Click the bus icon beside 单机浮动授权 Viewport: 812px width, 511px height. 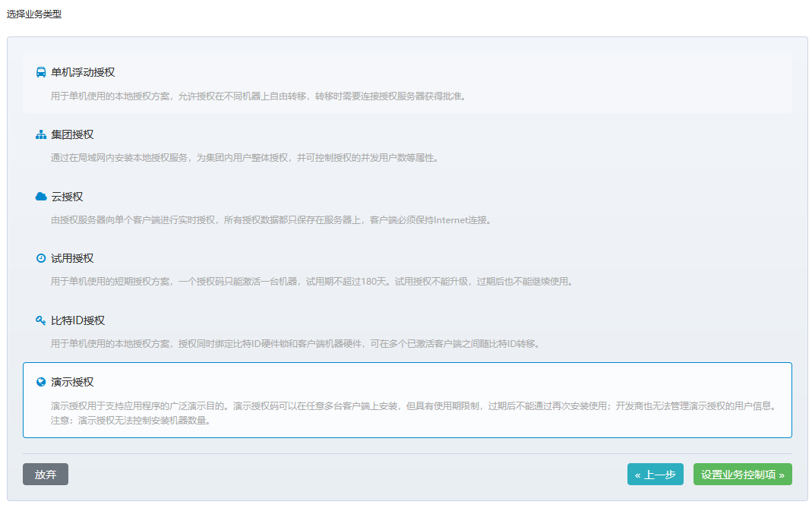tap(40, 72)
